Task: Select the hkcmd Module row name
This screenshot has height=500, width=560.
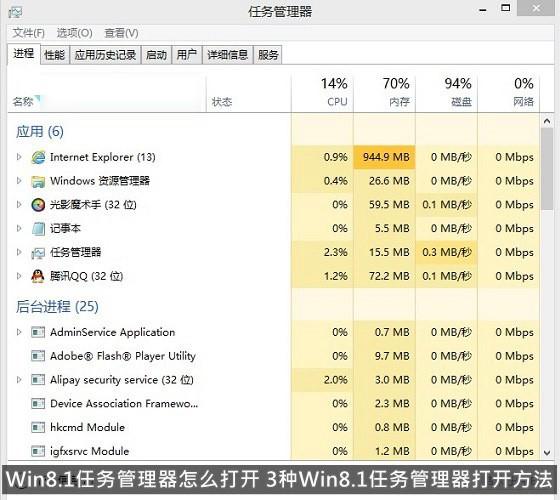Action: coord(88,428)
